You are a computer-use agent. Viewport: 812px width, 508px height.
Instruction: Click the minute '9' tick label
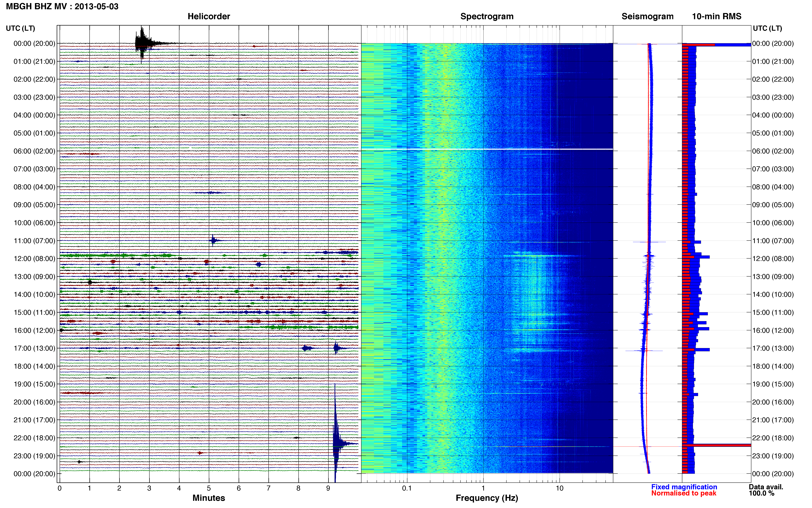coord(328,488)
